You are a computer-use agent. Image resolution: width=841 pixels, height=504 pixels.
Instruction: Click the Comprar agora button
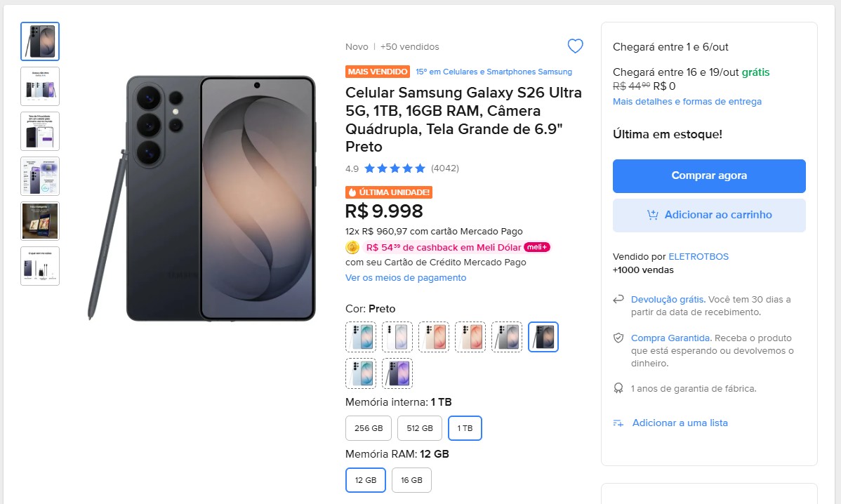709,176
